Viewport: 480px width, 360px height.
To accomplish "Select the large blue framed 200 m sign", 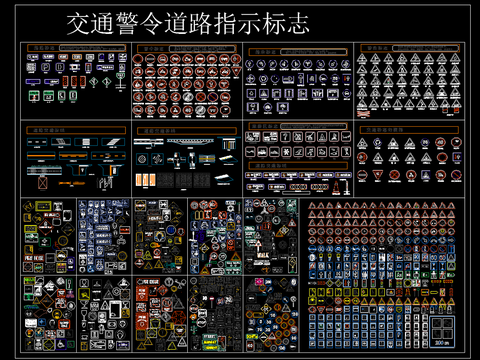I will tap(442, 332).
